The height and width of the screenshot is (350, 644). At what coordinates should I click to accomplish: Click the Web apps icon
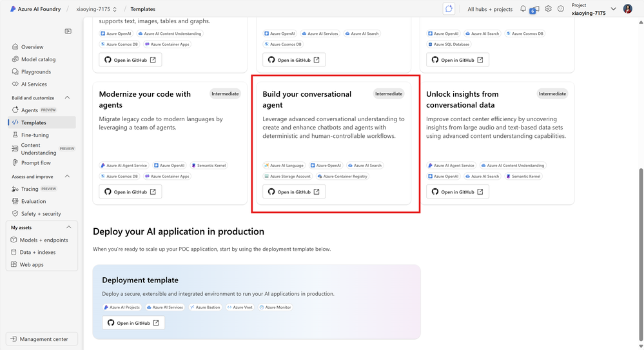click(x=14, y=264)
